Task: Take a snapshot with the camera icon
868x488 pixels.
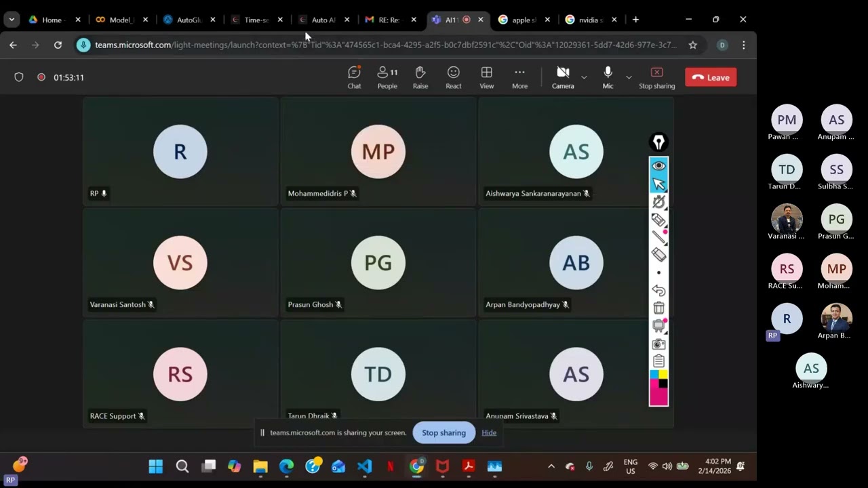Action: tap(658, 344)
